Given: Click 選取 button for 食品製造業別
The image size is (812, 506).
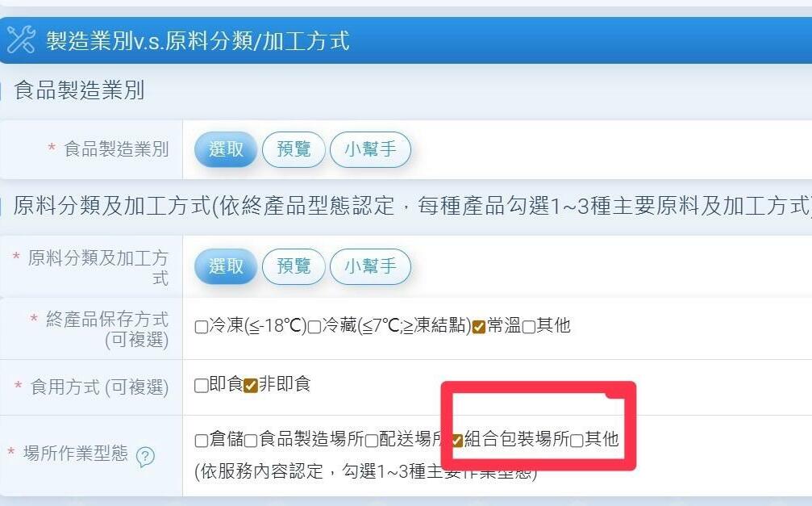Looking at the screenshot, I should pyautogui.click(x=226, y=149).
